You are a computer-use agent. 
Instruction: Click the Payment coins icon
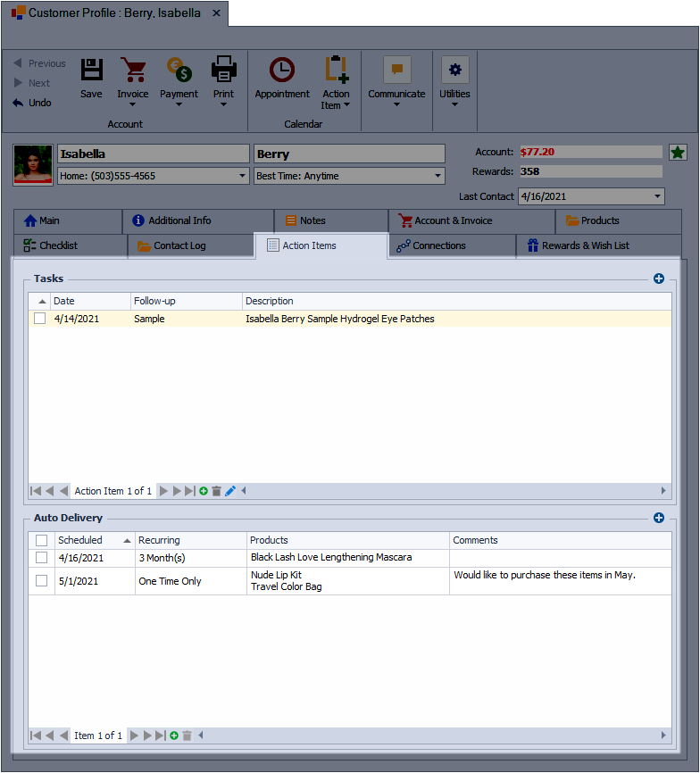(x=179, y=71)
